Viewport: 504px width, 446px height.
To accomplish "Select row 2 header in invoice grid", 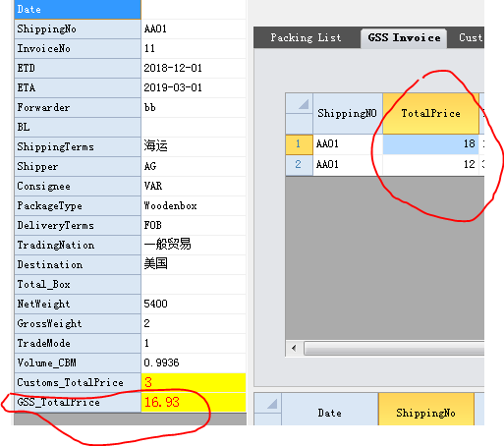I will click(299, 165).
